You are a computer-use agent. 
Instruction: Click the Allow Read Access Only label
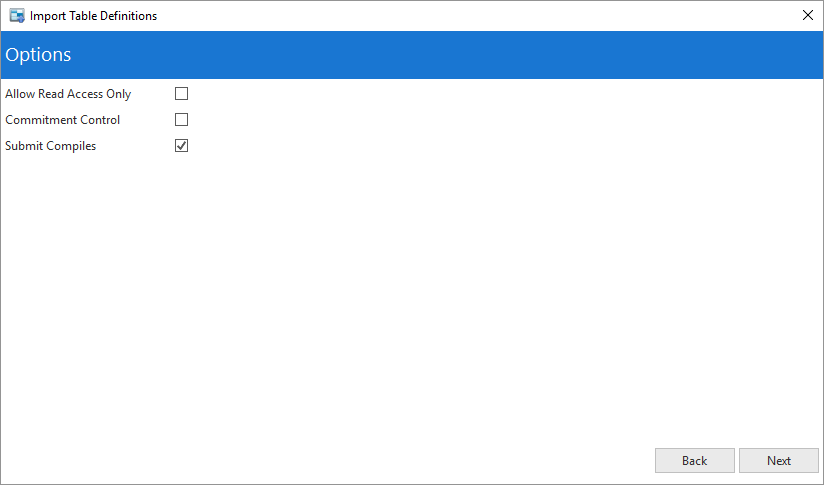68,94
